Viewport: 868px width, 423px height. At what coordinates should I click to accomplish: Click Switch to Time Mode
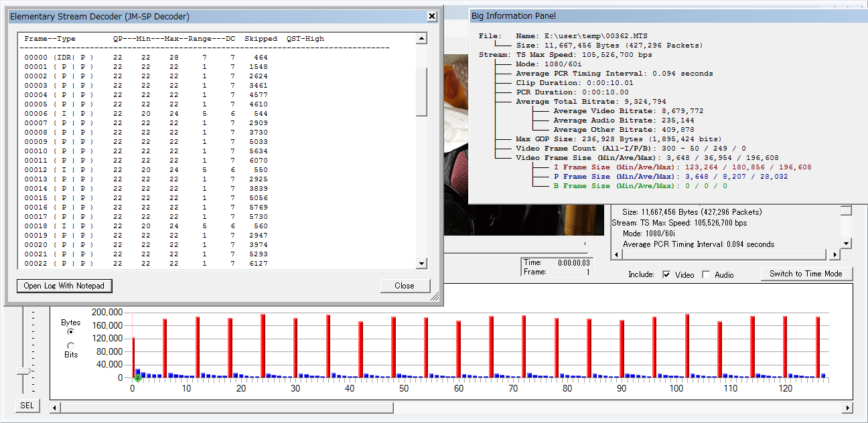[x=806, y=274]
